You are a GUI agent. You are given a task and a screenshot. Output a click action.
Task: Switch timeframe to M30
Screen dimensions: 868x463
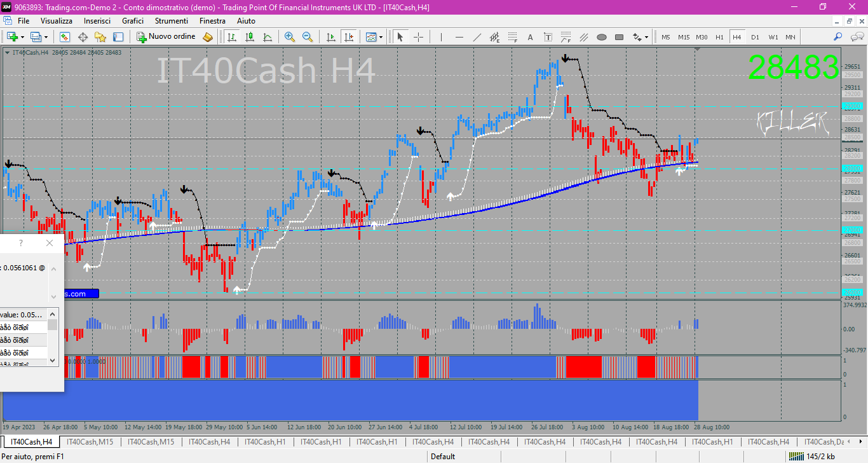point(702,37)
